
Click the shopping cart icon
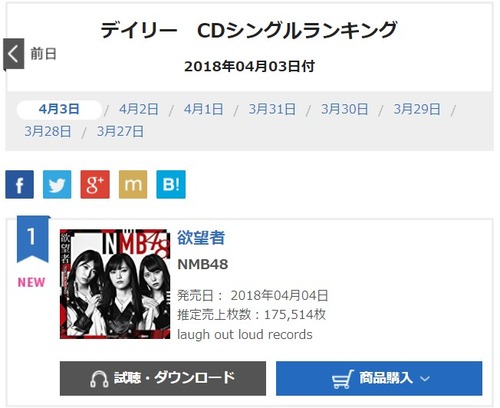343,379
